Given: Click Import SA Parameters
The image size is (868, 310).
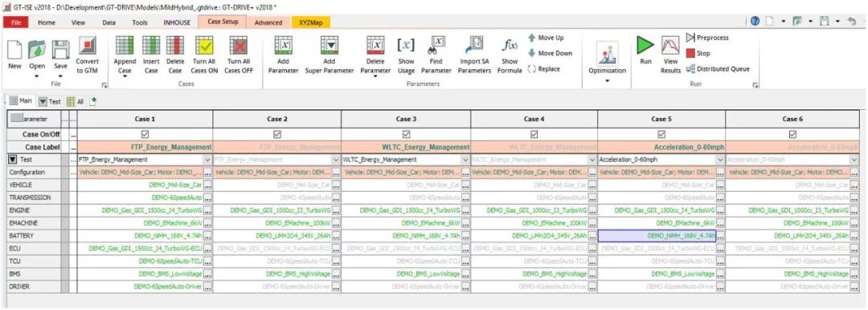Looking at the screenshot, I should (474, 55).
